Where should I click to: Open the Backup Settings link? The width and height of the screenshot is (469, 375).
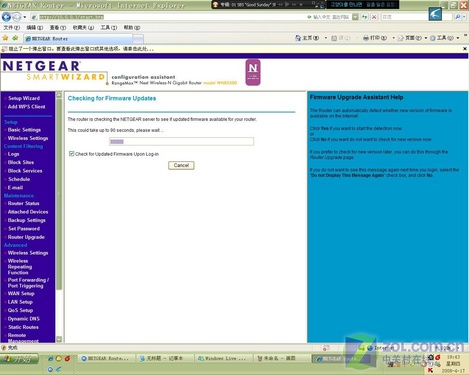click(x=26, y=220)
